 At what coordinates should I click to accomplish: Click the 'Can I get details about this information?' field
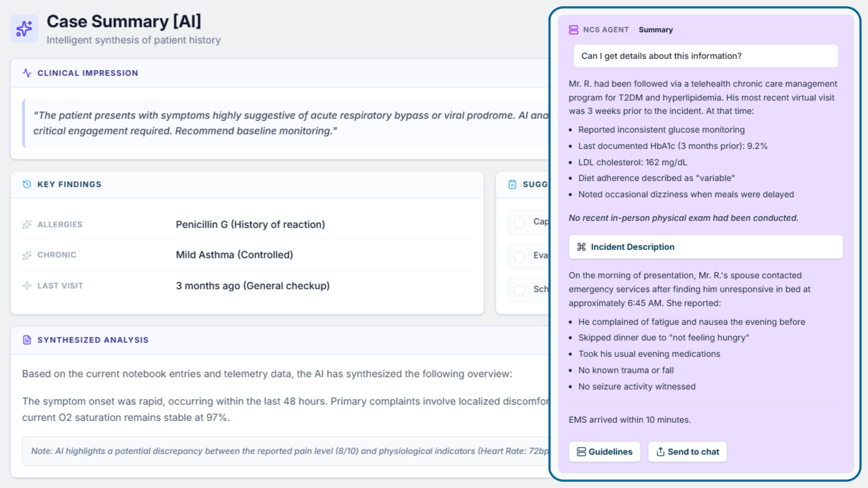coord(706,56)
